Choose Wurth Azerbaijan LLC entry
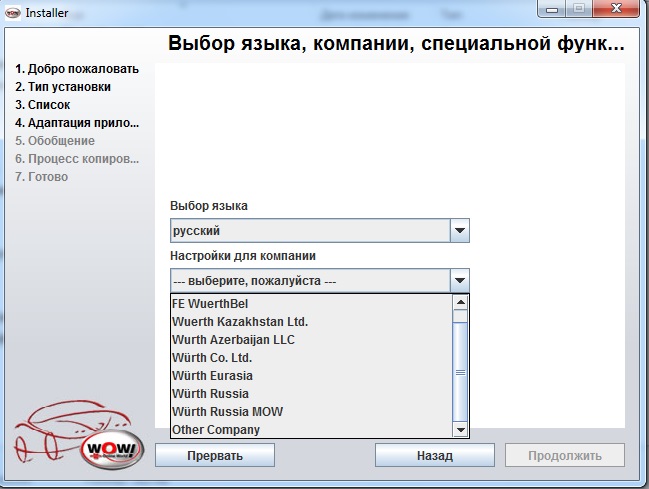 [x=312, y=340]
